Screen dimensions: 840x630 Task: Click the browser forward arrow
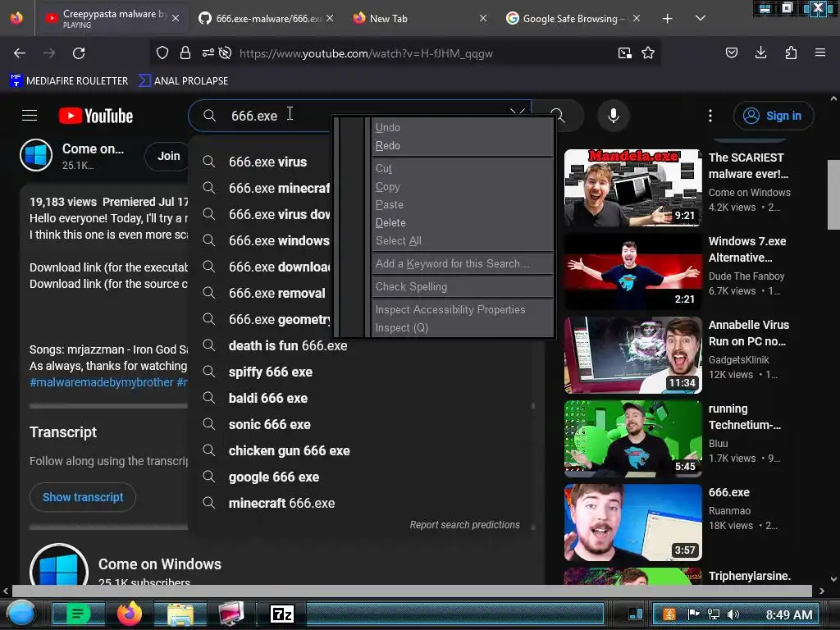point(49,53)
